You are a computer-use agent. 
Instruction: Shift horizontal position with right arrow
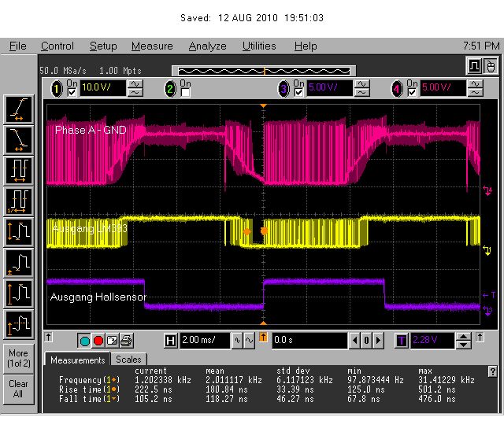tap(378, 341)
